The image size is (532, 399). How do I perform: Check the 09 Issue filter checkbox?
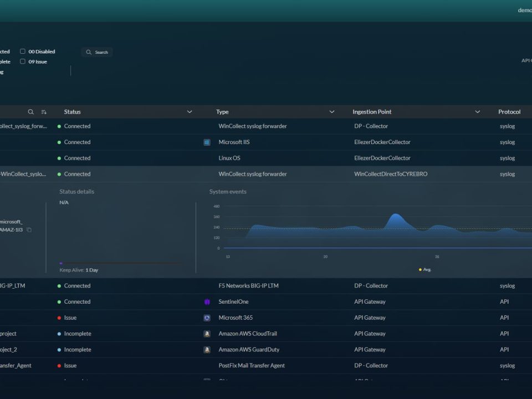tap(23, 62)
